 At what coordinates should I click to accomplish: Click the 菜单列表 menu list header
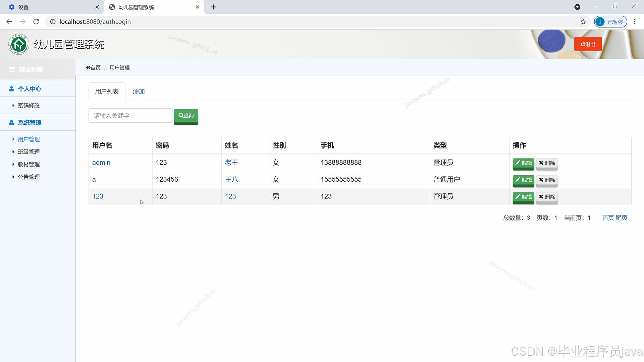click(x=26, y=70)
